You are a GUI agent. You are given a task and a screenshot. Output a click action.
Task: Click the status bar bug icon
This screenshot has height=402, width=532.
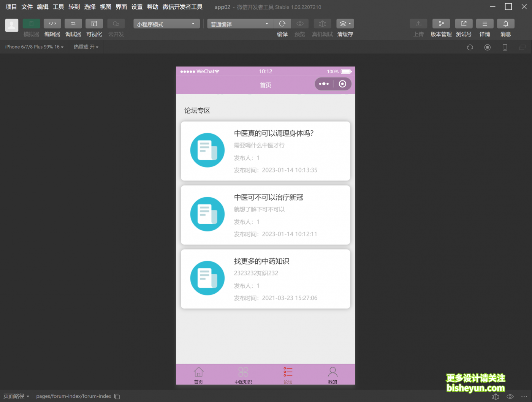coord(496,396)
